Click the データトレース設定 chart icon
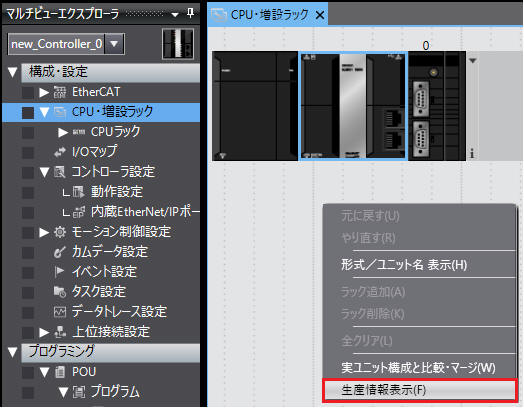This screenshot has width=524, height=408. pos(60,312)
